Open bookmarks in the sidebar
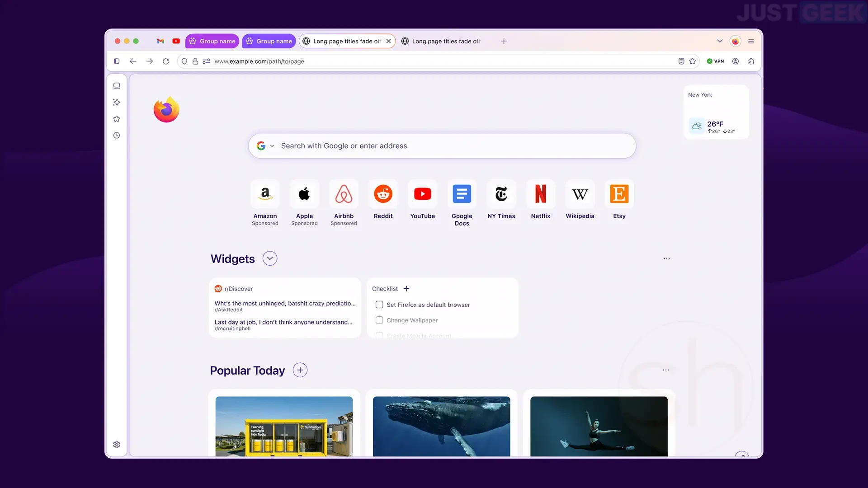868x488 pixels. (x=117, y=119)
